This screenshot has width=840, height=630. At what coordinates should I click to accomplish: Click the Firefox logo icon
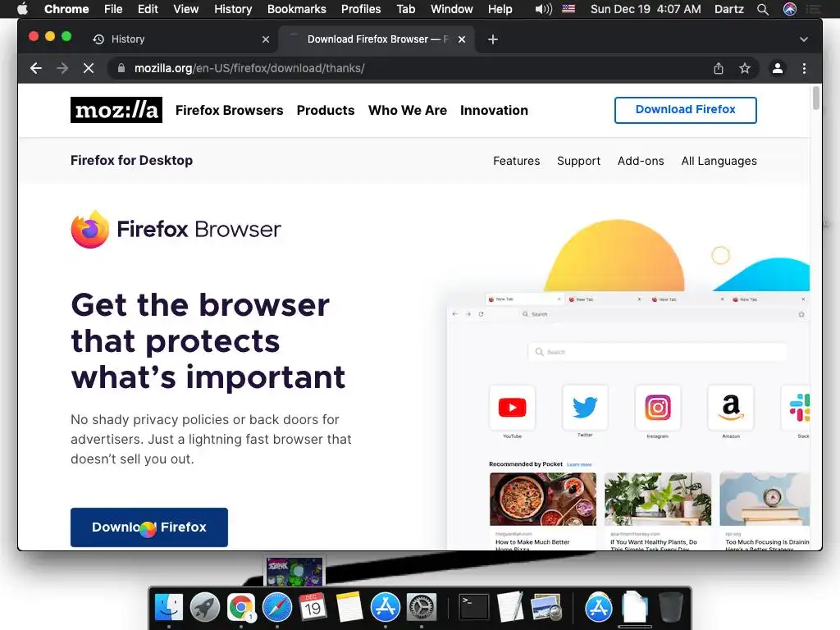(90, 230)
